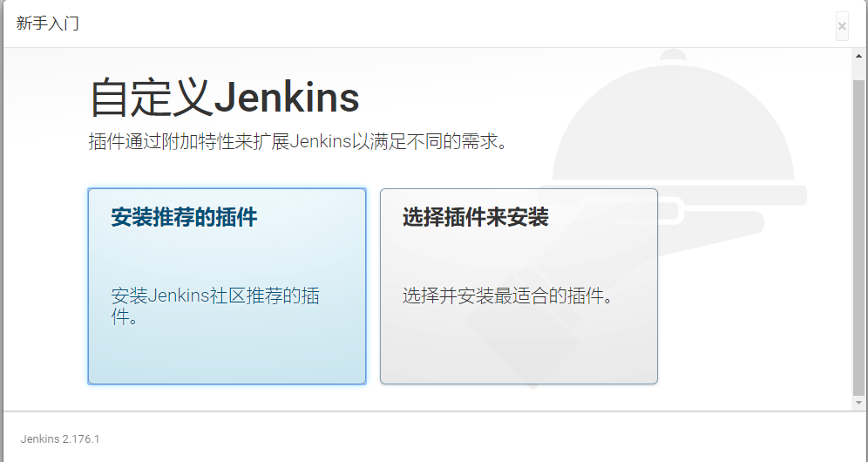The width and height of the screenshot is (868, 462).
Task: Click the scrollbar track above the thumb
Action: 858,71
